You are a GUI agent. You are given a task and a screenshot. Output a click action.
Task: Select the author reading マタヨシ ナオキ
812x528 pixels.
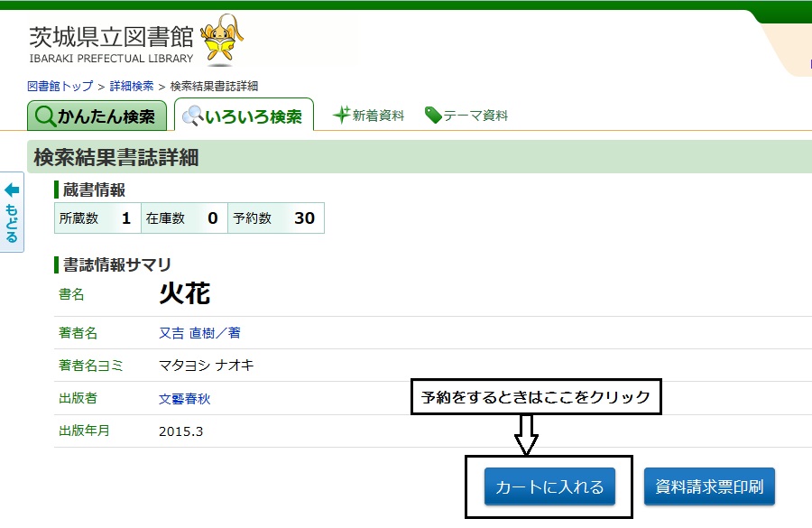coord(206,366)
